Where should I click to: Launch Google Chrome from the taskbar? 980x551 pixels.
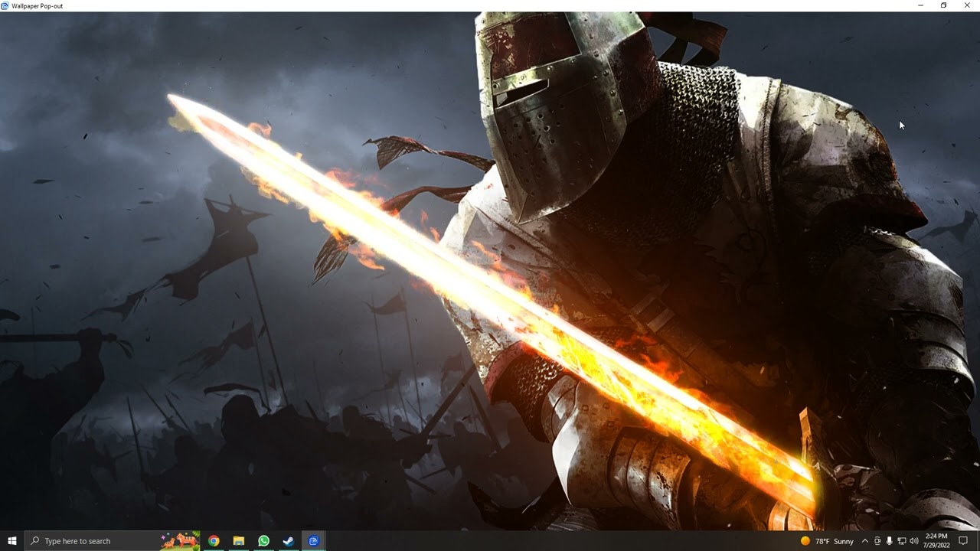(214, 541)
